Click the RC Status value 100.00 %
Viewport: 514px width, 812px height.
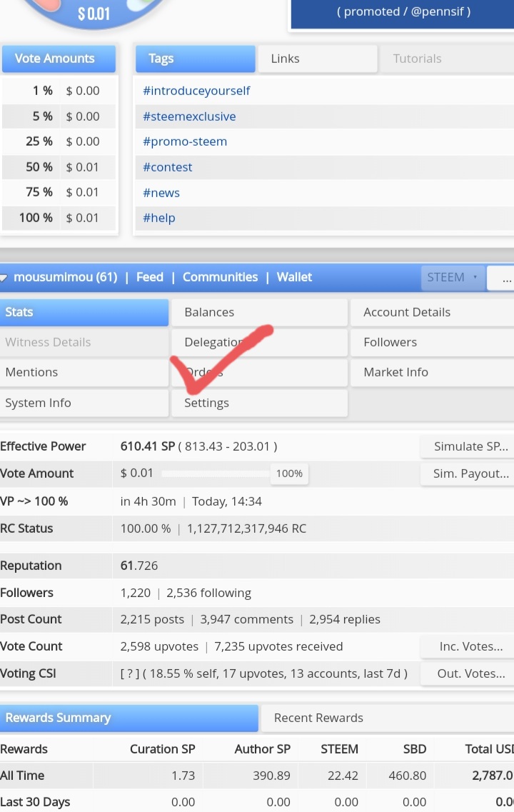[x=146, y=528]
